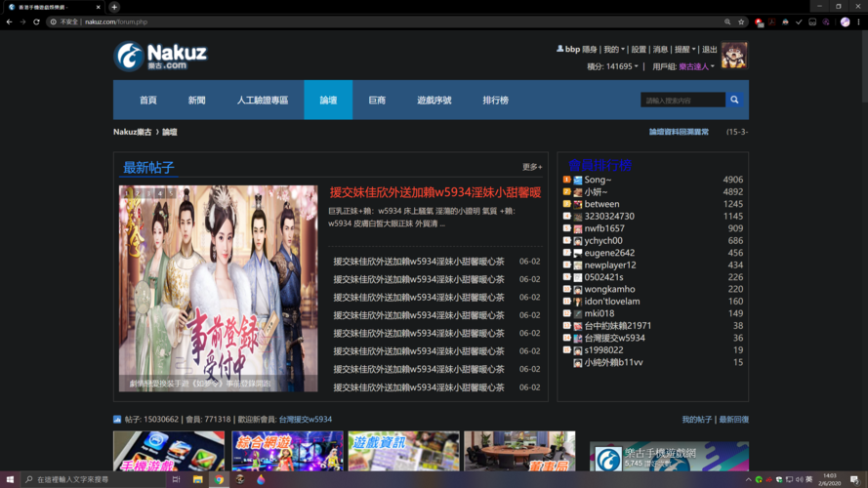Click the browser back arrow
Screen dimensions: 868x488
pyautogui.click(x=9, y=21)
